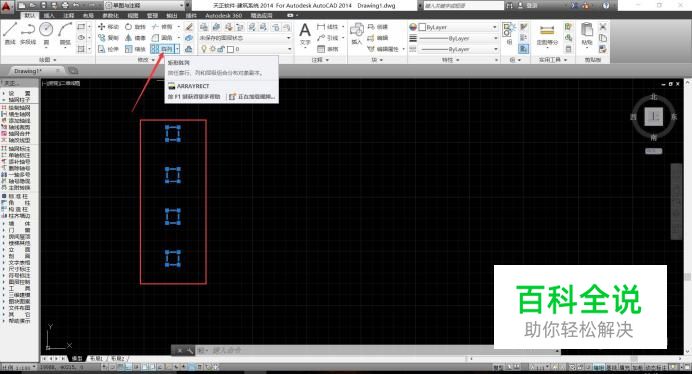Click the Create block (创建) tool
This screenshot has width=692, height=374.
(x=377, y=27)
